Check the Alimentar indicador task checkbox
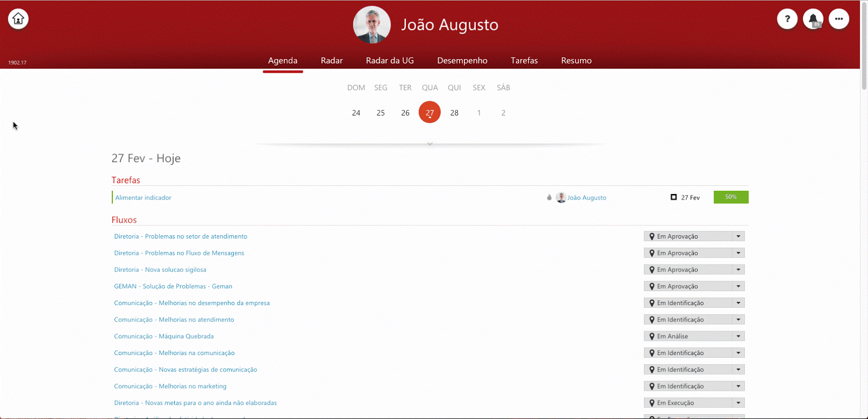The width and height of the screenshot is (868, 419). [674, 197]
